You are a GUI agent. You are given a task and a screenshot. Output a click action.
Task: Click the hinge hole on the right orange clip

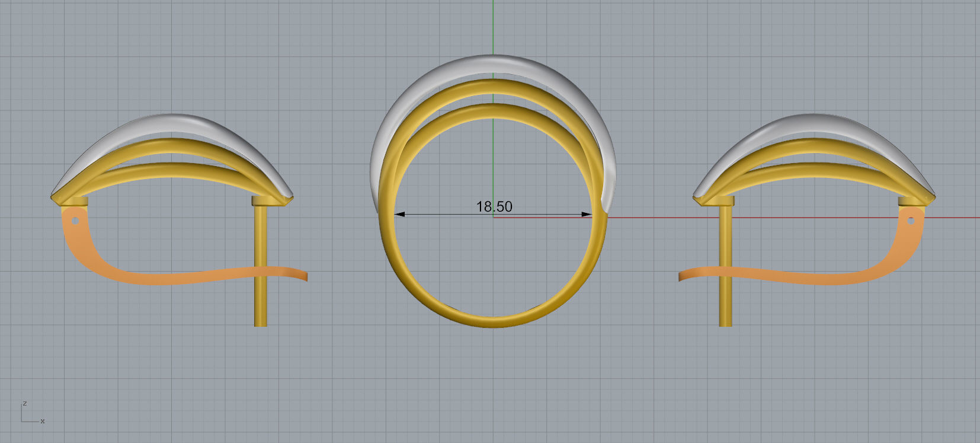point(911,221)
